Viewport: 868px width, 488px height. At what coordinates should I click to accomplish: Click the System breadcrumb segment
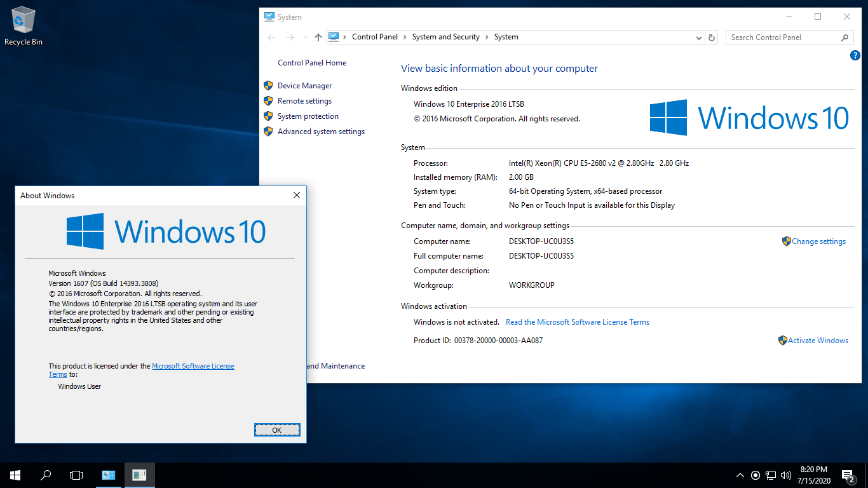click(506, 37)
